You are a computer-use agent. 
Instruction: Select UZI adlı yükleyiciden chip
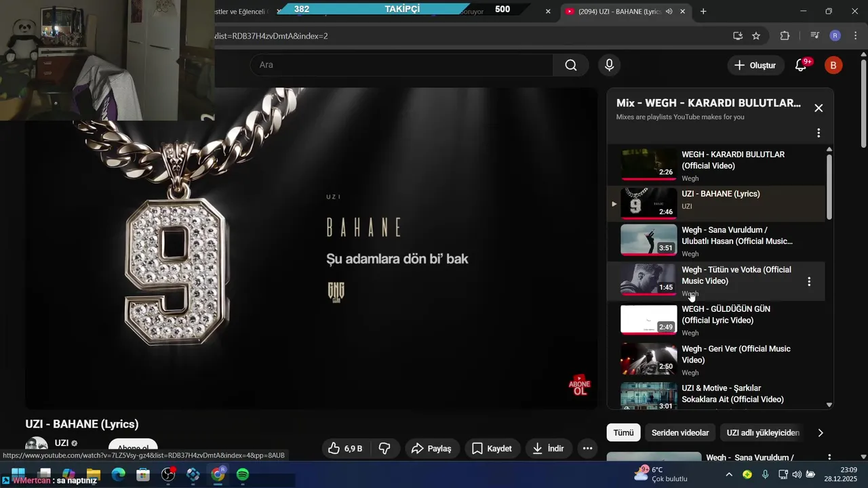[763, 432]
